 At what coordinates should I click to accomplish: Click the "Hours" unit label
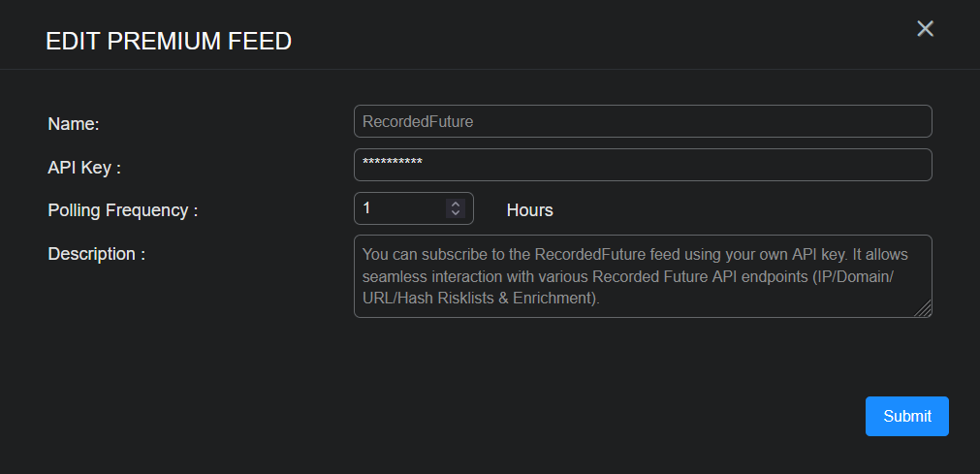529,209
